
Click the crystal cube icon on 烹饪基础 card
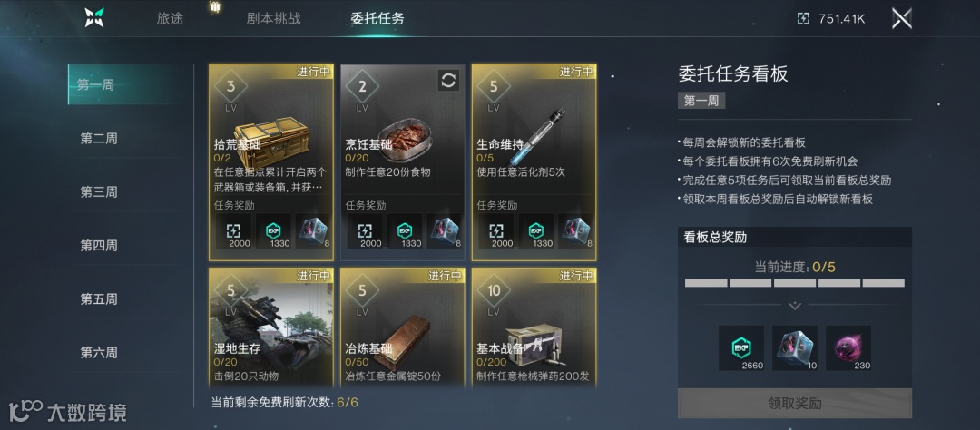445,231
